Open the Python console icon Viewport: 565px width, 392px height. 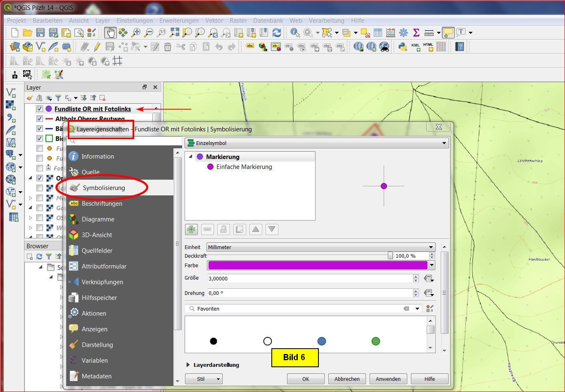pyautogui.click(x=403, y=47)
